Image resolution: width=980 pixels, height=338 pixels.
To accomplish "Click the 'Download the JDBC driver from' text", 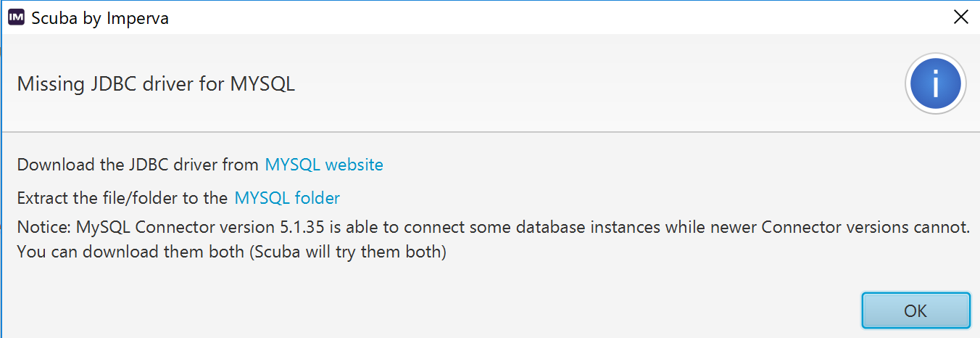I will coord(138,165).
